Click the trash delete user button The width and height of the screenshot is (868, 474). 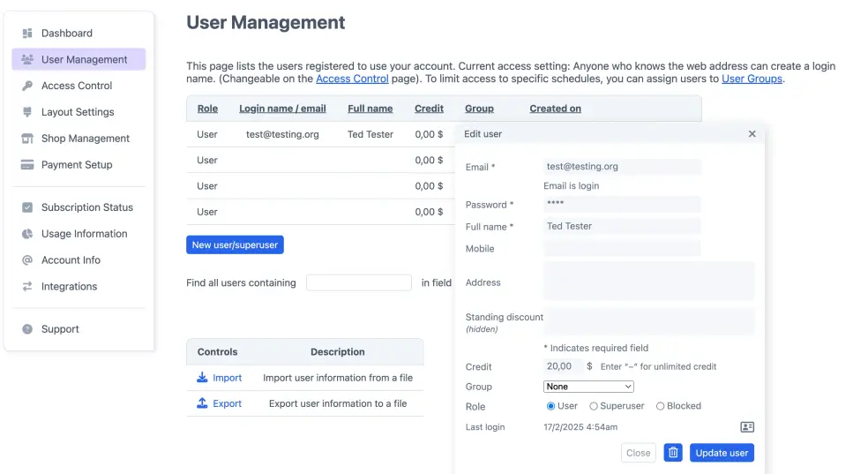[673, 453]
